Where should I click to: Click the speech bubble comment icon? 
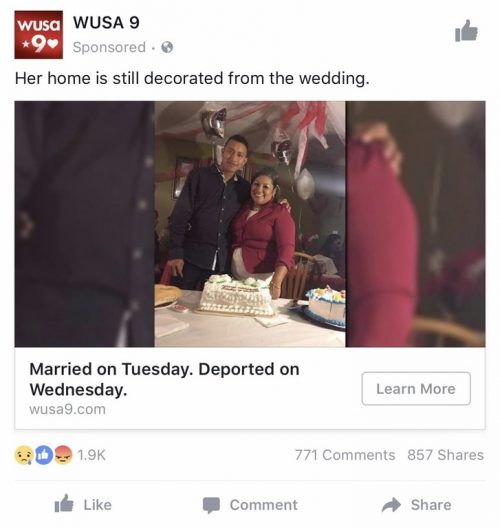[x=211, y=505]
